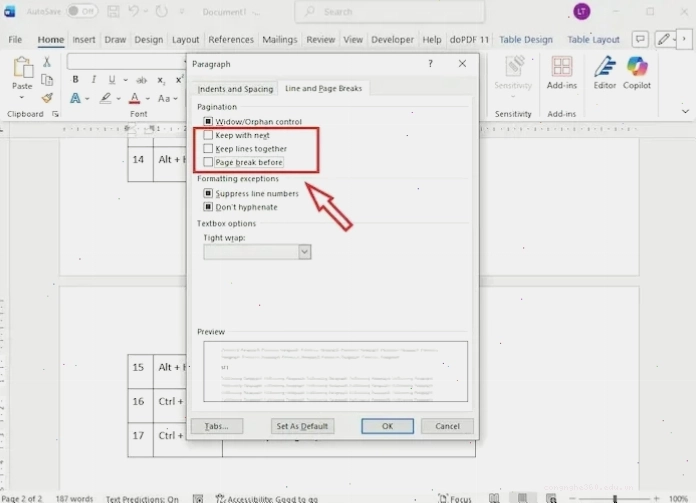This screenshot has width=696, height=504.
Task: Click the Text Effects A icon
Action: 75,98
